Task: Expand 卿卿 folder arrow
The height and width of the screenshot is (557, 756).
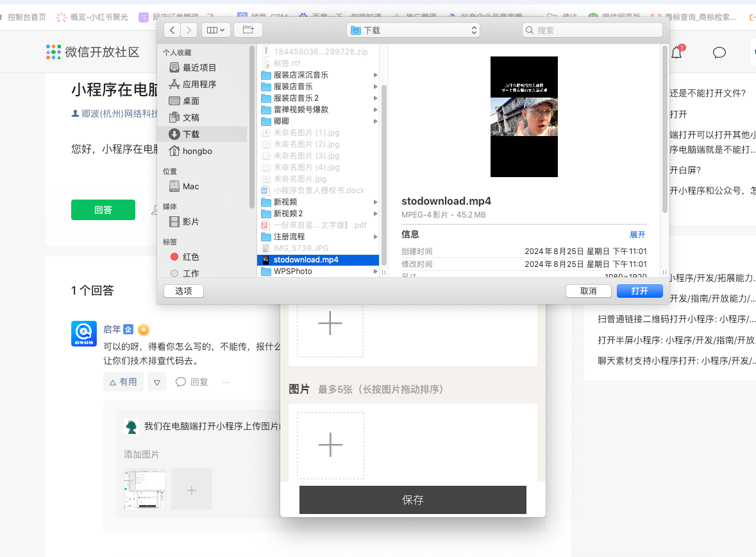Action: pos(375,121)
